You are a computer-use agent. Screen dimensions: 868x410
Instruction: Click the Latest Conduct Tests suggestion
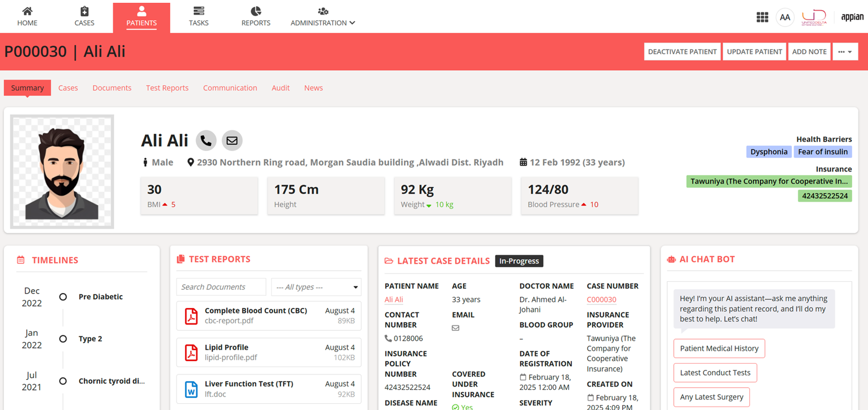point(715,373)
